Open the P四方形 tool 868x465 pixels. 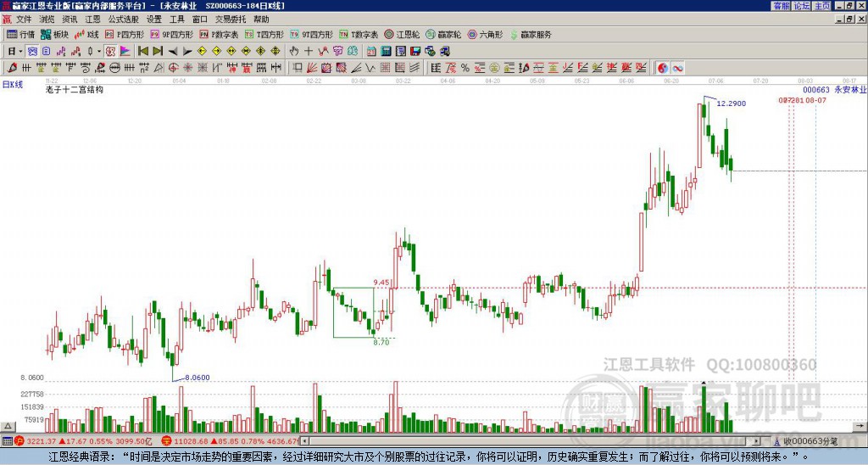tap(125, 34)
